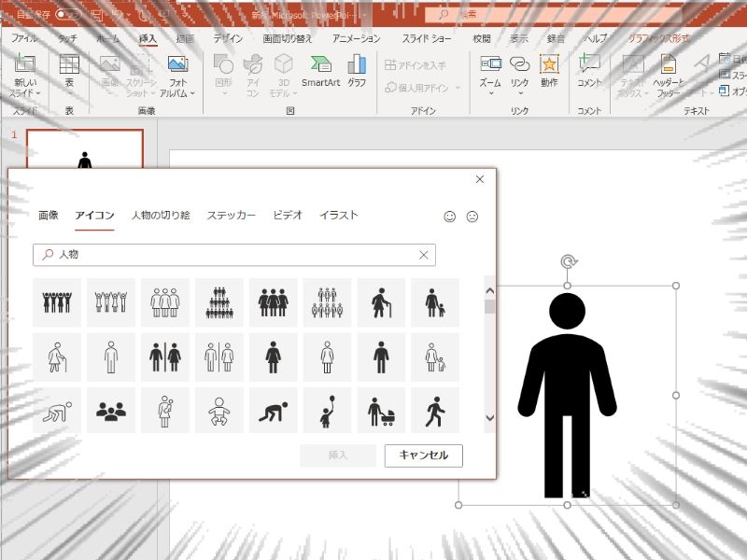Click the Icons (アイコン) ribbon button

tap(253, 75)
